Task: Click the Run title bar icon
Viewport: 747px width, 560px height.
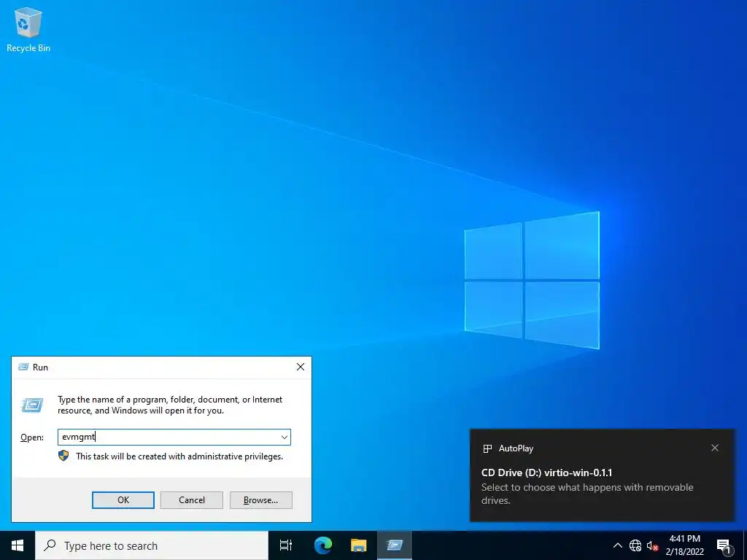Action: [x=23, y=367]
